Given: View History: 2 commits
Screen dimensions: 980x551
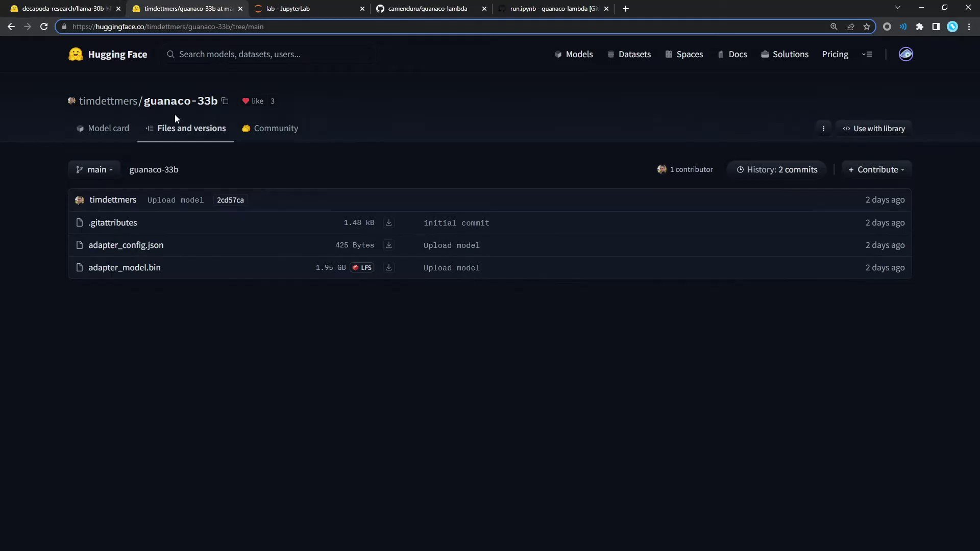Looking at the screenshot, I should [777, 169].
